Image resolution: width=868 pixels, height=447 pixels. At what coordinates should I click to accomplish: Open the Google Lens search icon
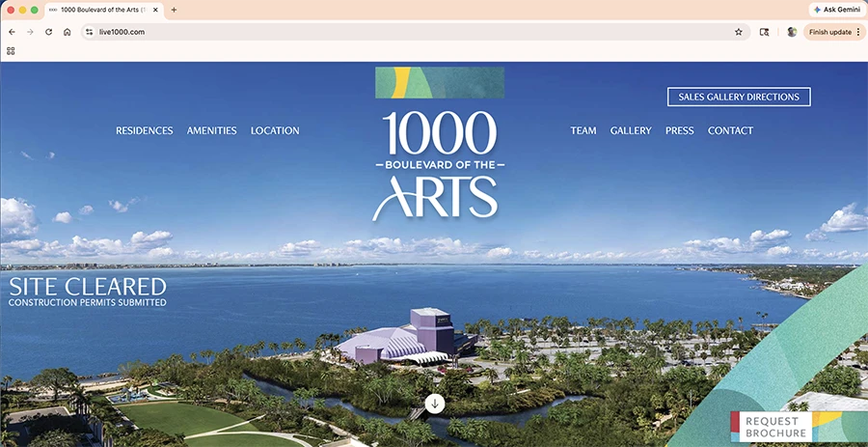click(x=765, y=32)
